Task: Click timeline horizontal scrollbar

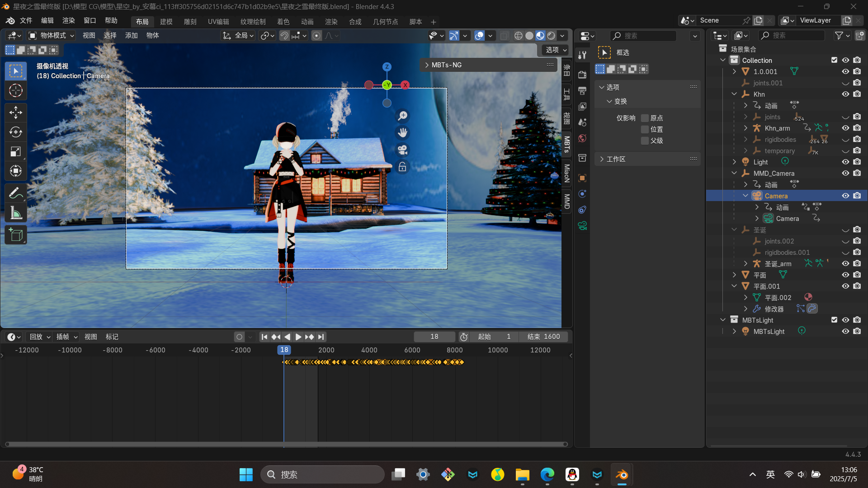Action: [x=286, y=444]
